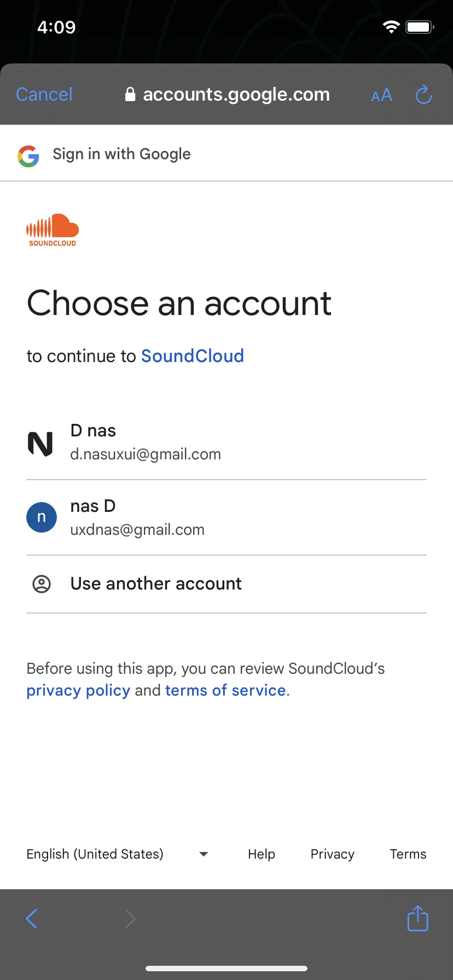Open the privacy policy link
Screen dimensions: 453x980
(78, 691)
